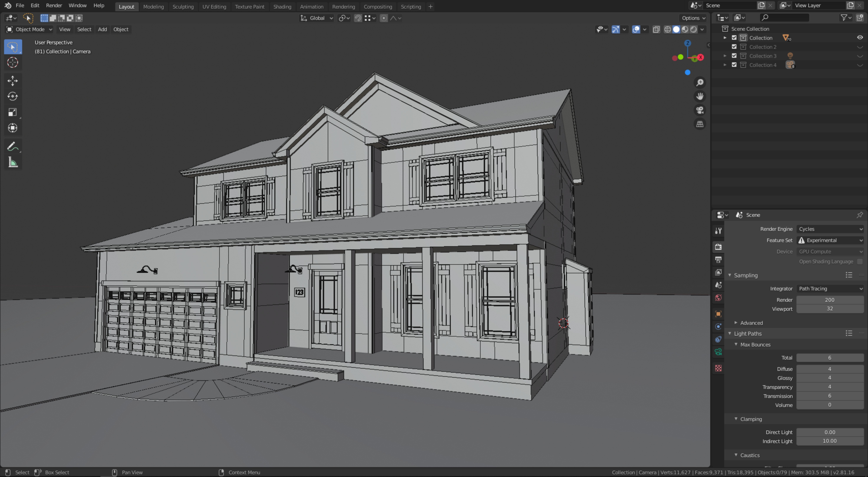
Task: Activate the Rotate tool
Action: [x=13, y=97]
